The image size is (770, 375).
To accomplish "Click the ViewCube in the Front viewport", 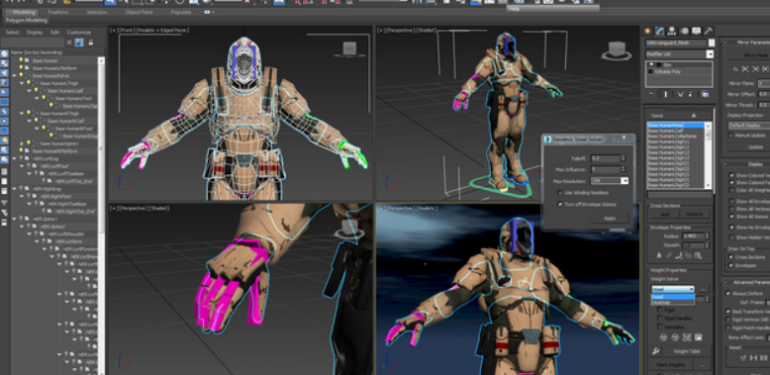I will [349, 49].
